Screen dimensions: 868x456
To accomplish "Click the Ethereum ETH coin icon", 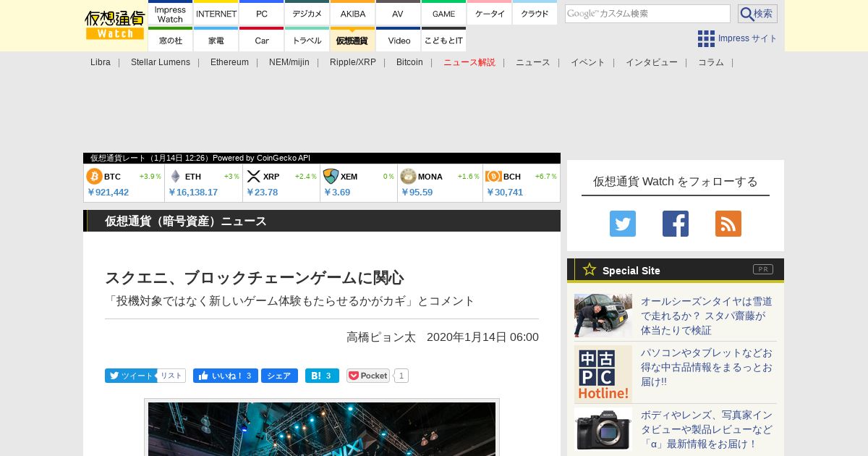I will pos(175,177).
